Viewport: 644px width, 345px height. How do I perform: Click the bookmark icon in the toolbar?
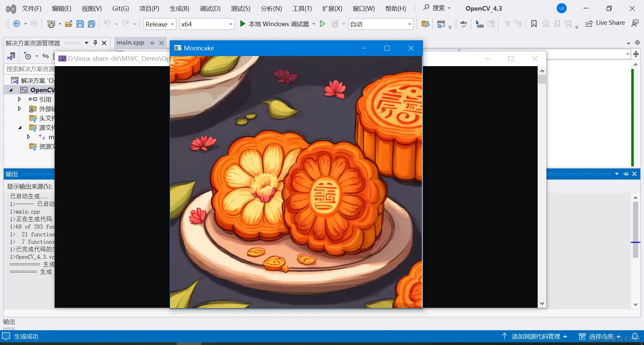tap(534, 24)
